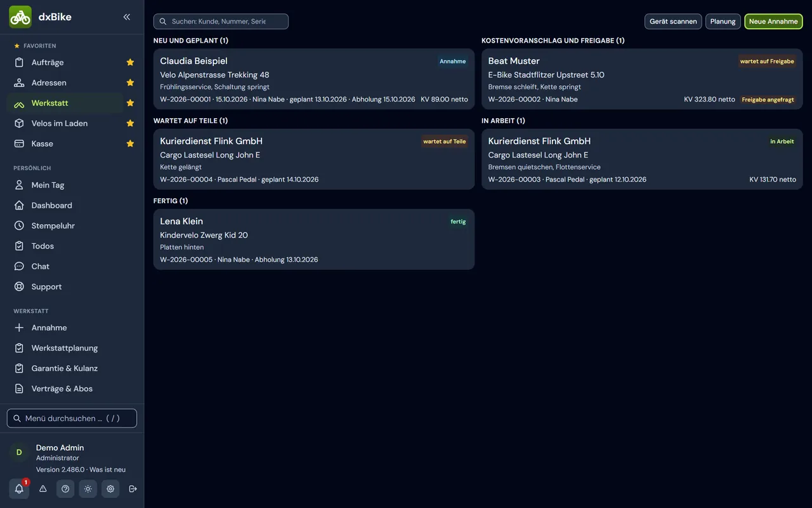
Task: Collapse the Favoriten section header
Action: [35, 46]
